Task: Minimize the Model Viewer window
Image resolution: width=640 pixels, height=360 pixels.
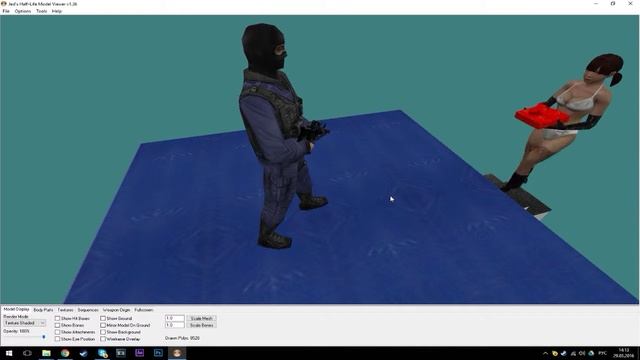Action: click(x=596, y=4)
